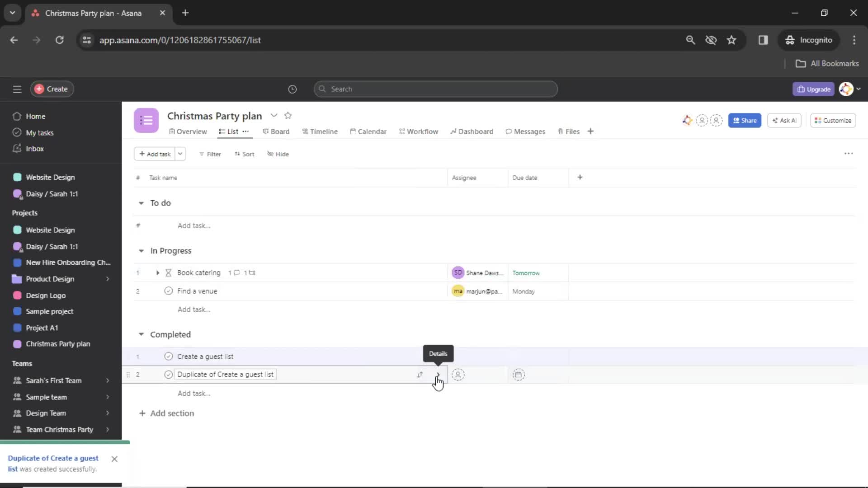Click the Add task button
The height and width of the screenshot is (488, 868).
click(x=155, y=154)
